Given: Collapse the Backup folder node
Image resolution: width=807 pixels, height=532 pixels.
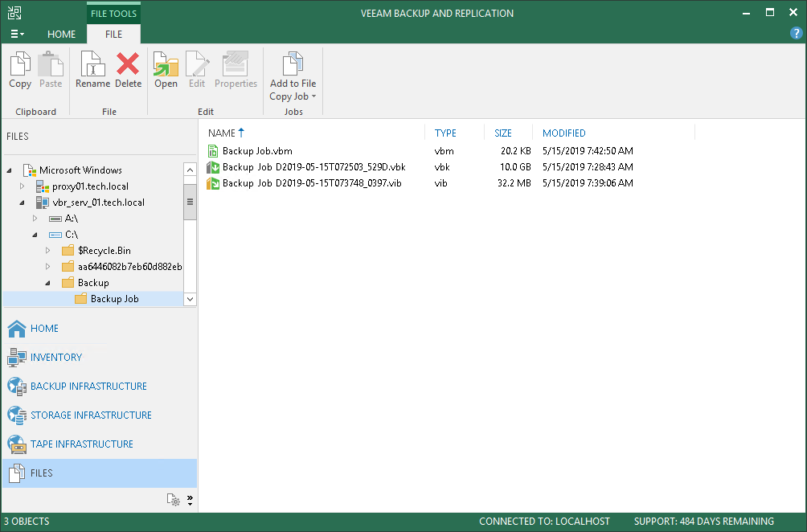Looking at the screenshot, I should click(x=48, y=283).
